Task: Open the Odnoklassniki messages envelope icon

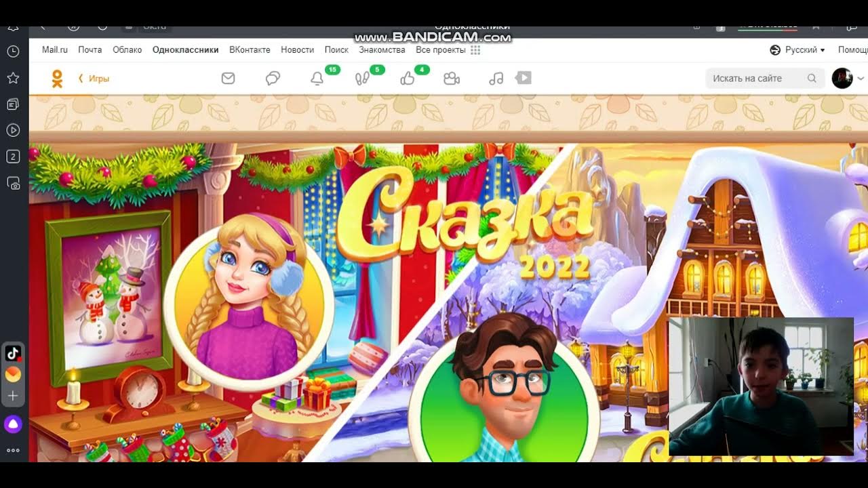Action: point(228,79)
